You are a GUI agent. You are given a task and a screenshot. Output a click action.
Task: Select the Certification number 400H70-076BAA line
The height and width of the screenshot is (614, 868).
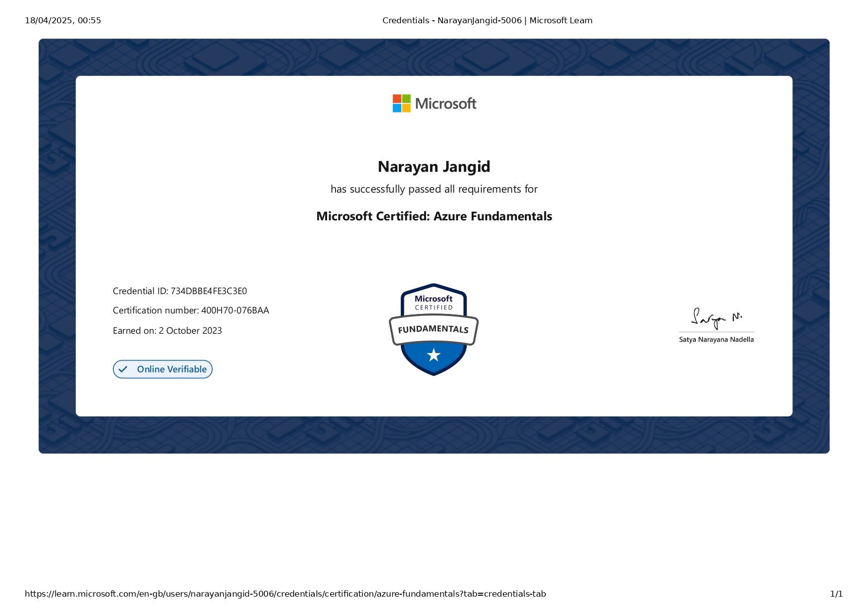tap(191, 310)
